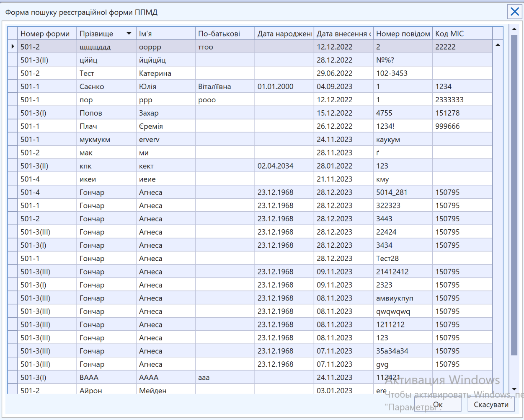524x420 pixels.
Task: Click the Дата народження column header
Action: pyautogui.click(x=284, y=34)
